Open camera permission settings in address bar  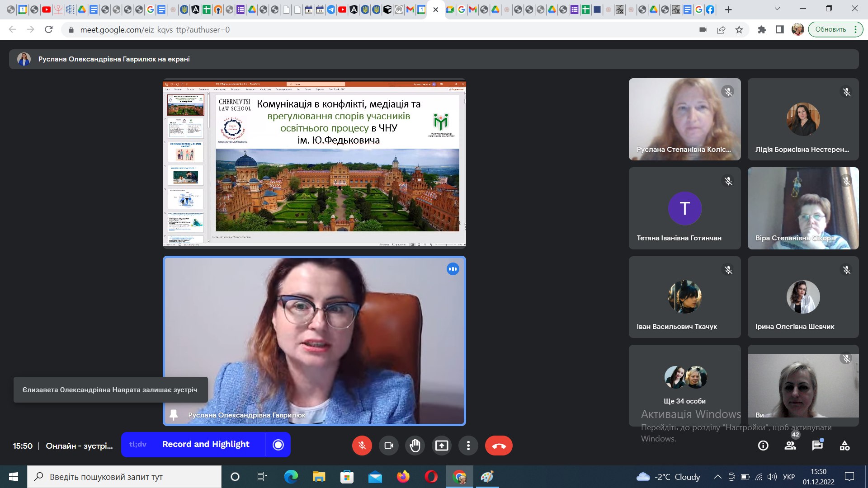703,29
